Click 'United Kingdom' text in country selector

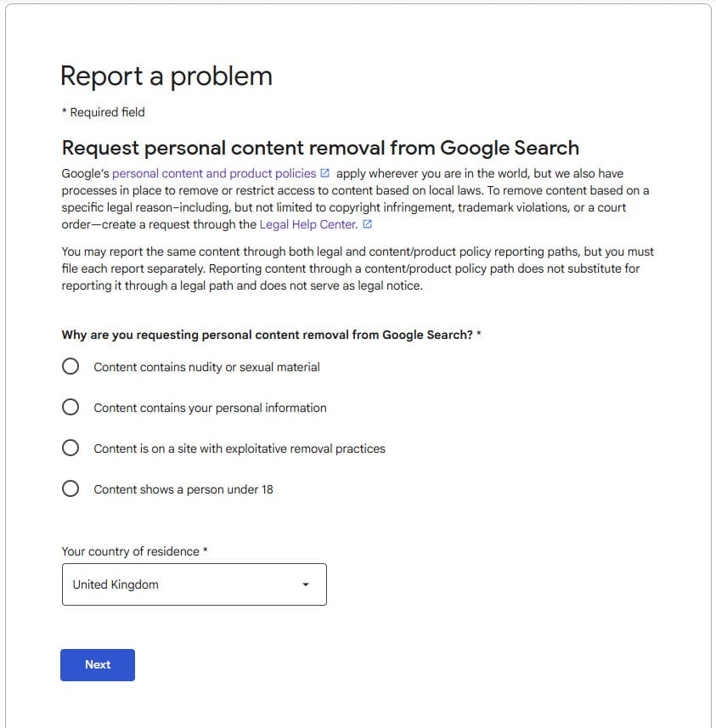point(116,584)
